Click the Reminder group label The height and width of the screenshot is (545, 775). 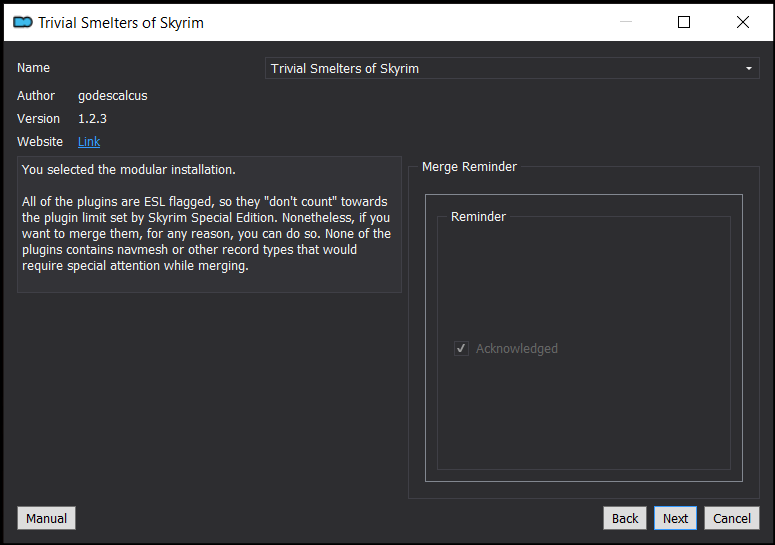[478, 217]
